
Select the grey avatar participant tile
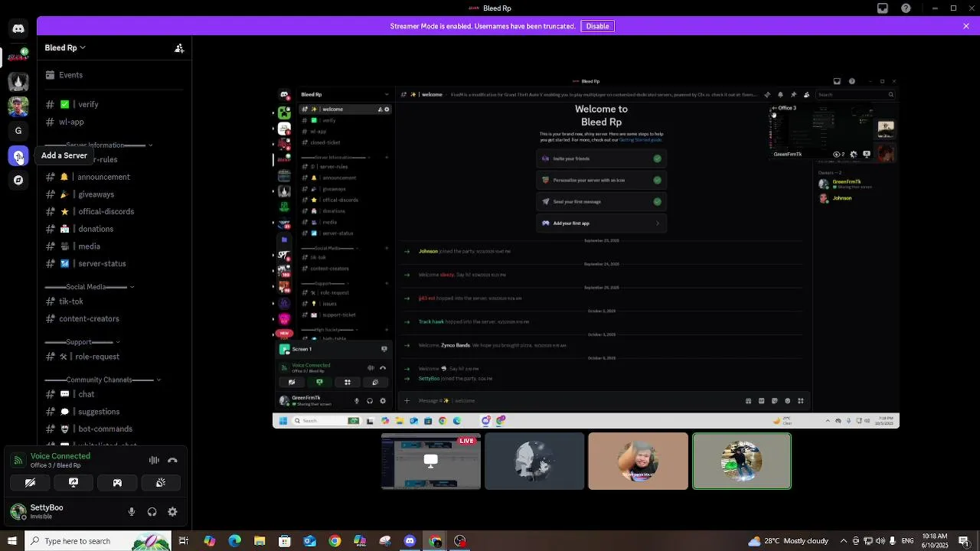pos(534,461)
